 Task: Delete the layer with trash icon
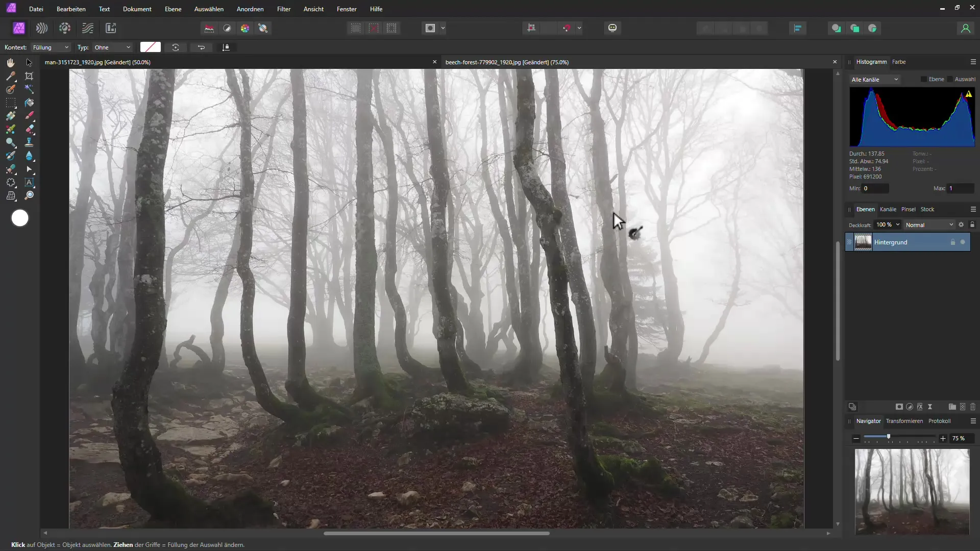pyautogui.click(x=973, y=407)
